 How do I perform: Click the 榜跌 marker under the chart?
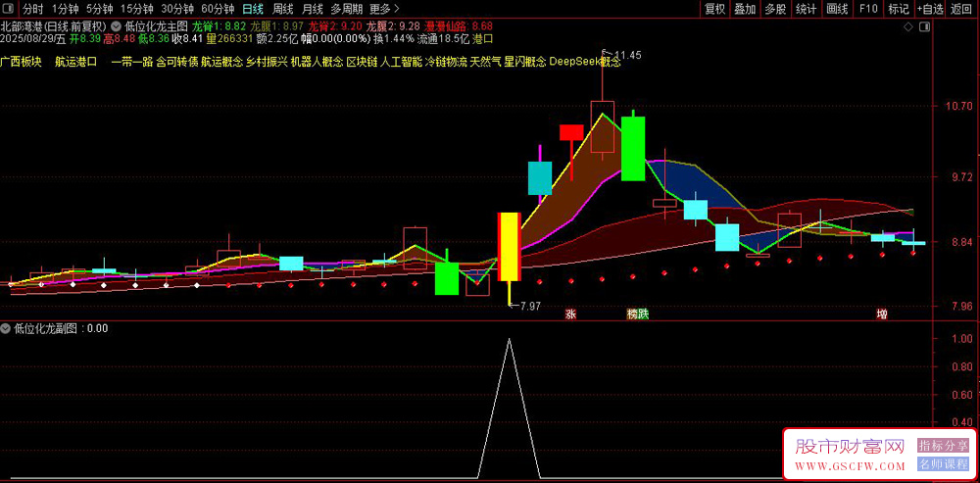[638, 314]
